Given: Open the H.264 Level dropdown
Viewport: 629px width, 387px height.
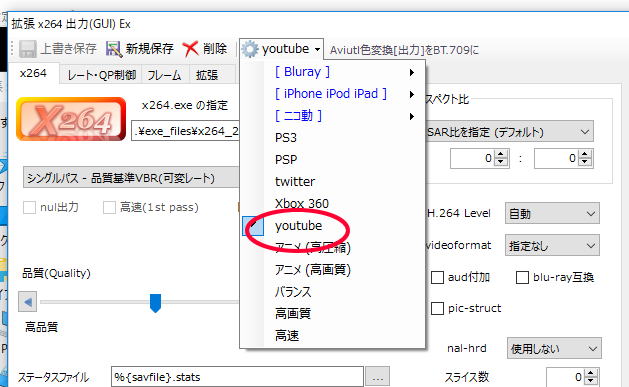Looking at the screenshot, I should [552, 213].
